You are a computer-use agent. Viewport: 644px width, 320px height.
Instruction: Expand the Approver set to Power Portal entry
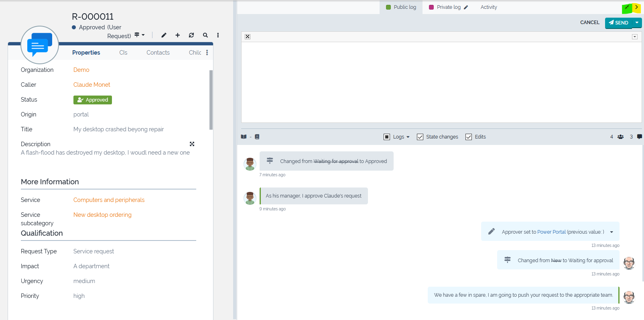tap(611, 232)
